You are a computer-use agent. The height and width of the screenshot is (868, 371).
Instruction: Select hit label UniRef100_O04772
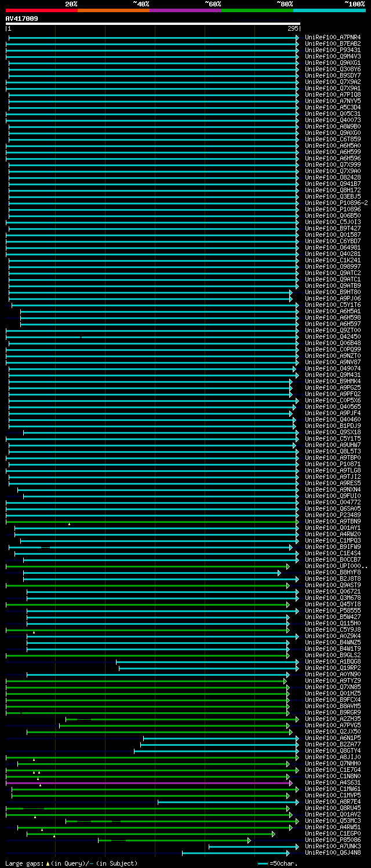pyautogui.click(x=333, y=502)
